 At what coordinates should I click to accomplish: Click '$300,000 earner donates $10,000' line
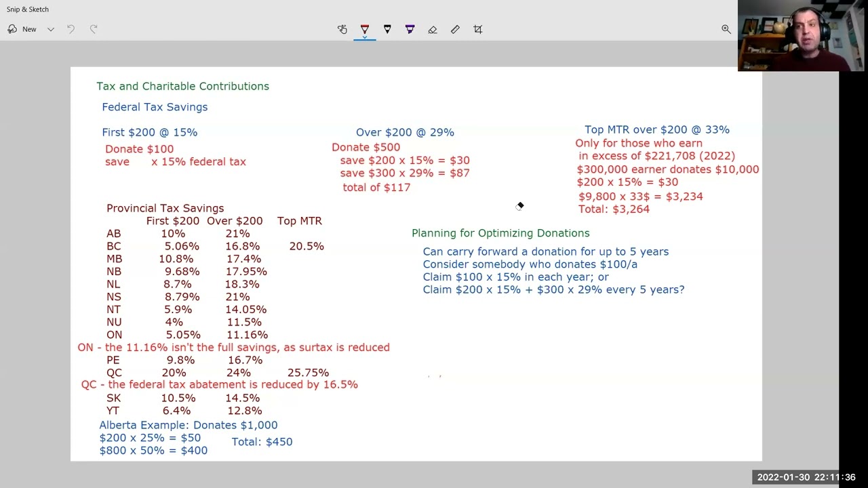[668, 169]
